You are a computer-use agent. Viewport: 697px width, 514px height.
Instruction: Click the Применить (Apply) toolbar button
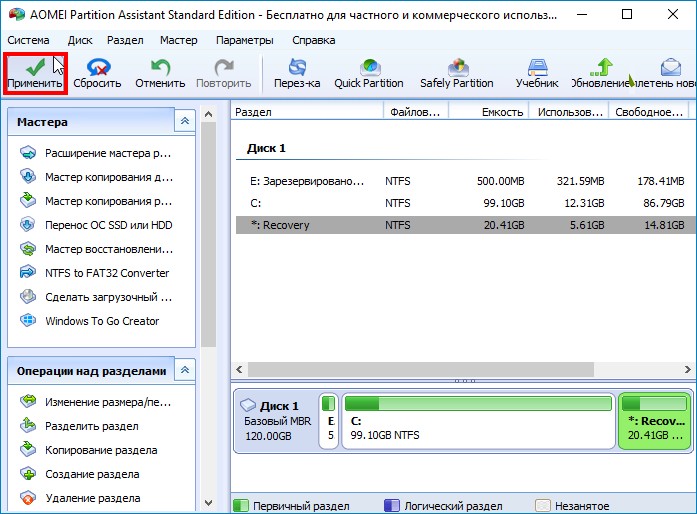tap(35, 73)
